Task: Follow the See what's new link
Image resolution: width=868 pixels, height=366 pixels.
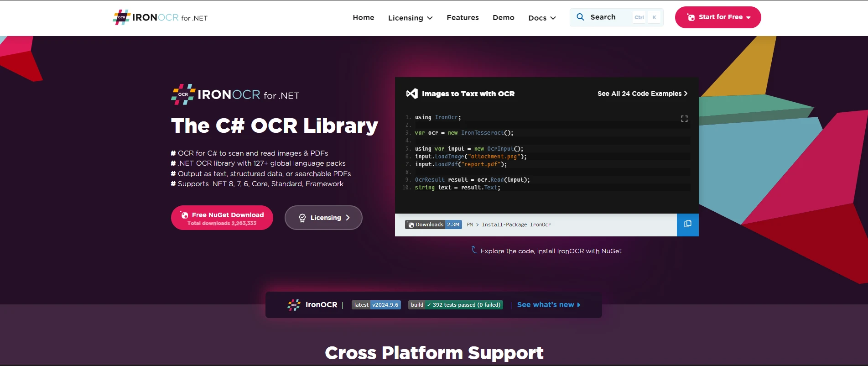Action: click(x=548, y=305)
